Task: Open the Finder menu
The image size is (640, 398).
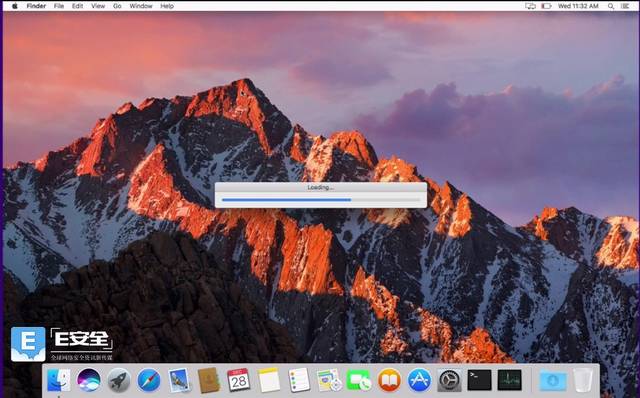Action: 36,6
